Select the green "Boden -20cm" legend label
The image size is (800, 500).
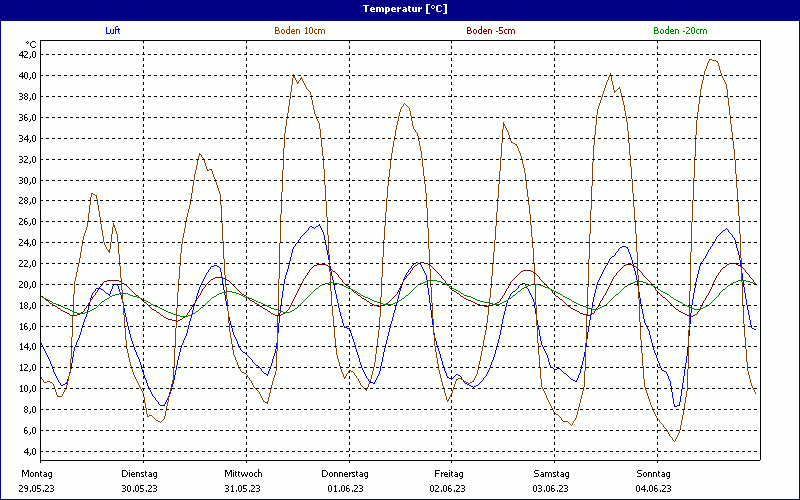coord(680,31)
